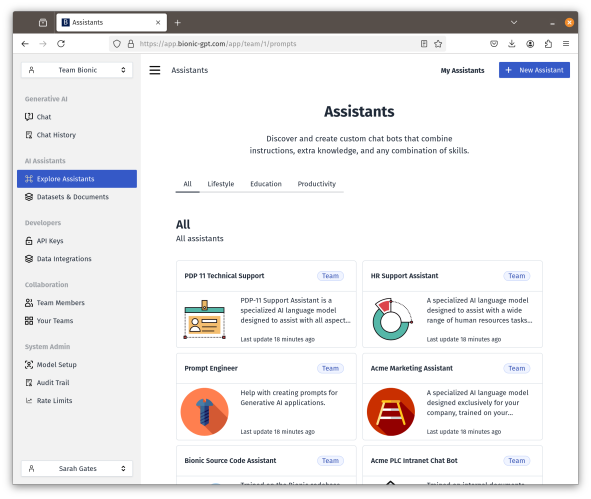Open the Team Members people icon
The height and width of the screenshot is (499, 591).
tap(29, 303)
